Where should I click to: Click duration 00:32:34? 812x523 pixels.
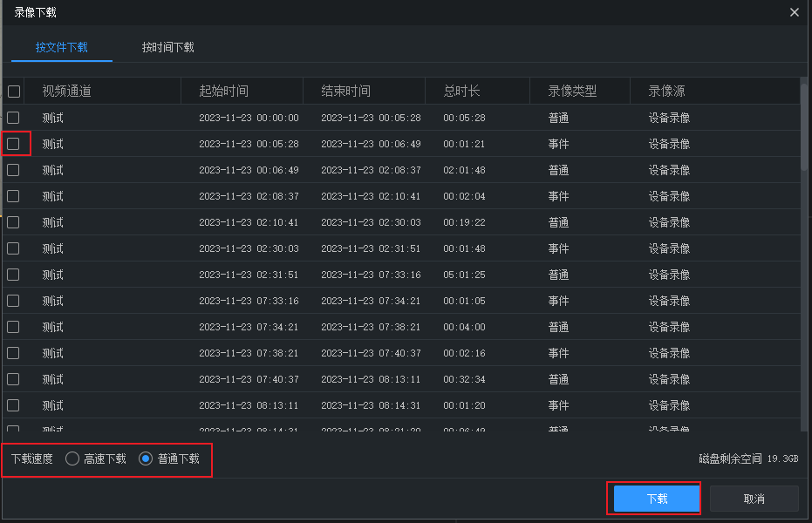465,379
